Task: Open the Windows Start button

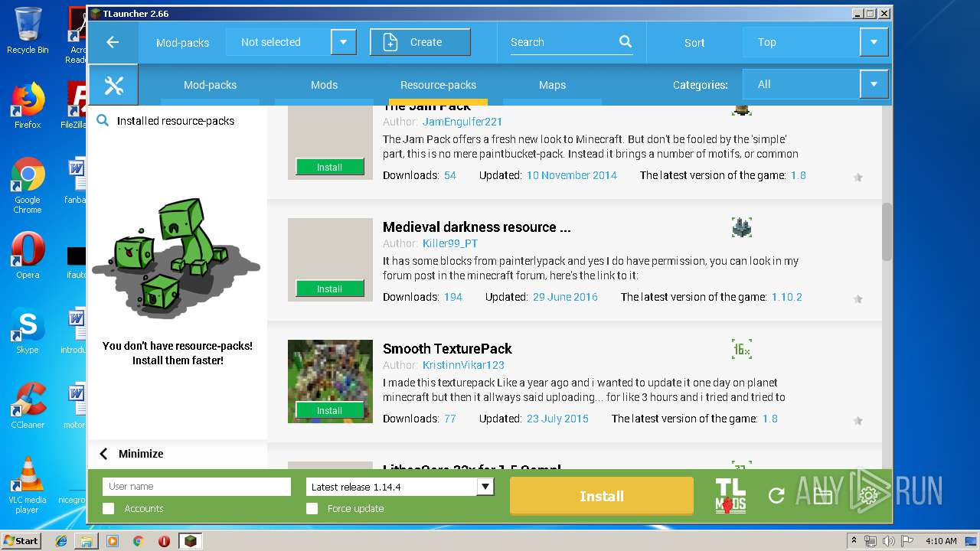Action: click(x=21, y=541)
